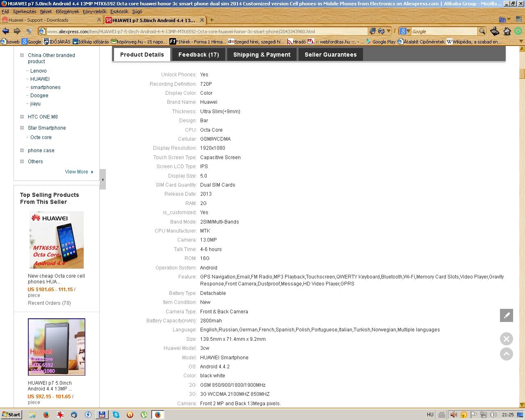Viewport: 525px width, 420px height.
Task: Click the pencil edit floating icon
Action: pos(507,315)
